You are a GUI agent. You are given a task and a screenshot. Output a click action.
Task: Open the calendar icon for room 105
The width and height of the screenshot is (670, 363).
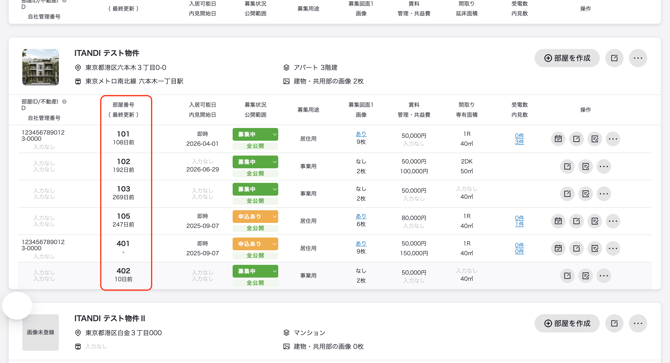[x=558, y=221]
